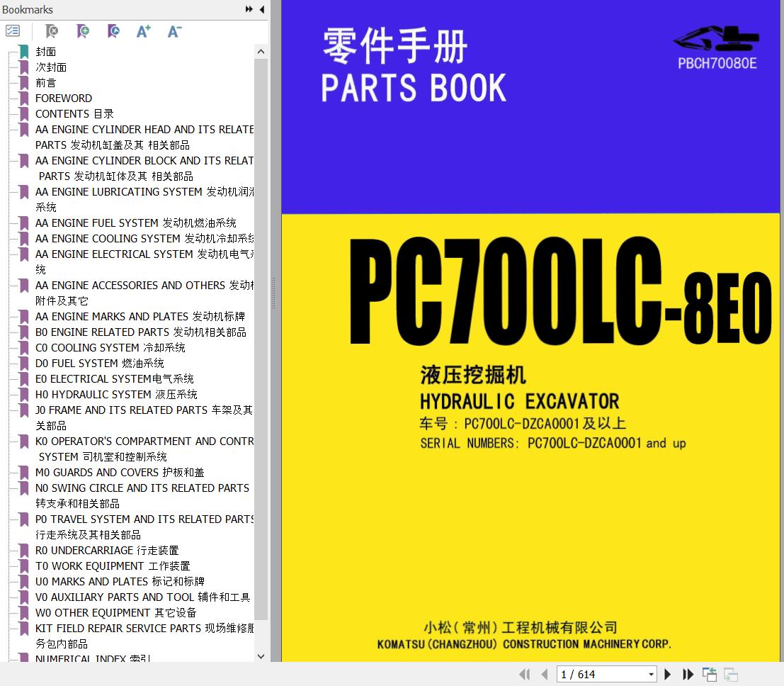The image size is (784, 686).
Task: Click the bookmarks scrollbar up arrow
Action: 261,52
